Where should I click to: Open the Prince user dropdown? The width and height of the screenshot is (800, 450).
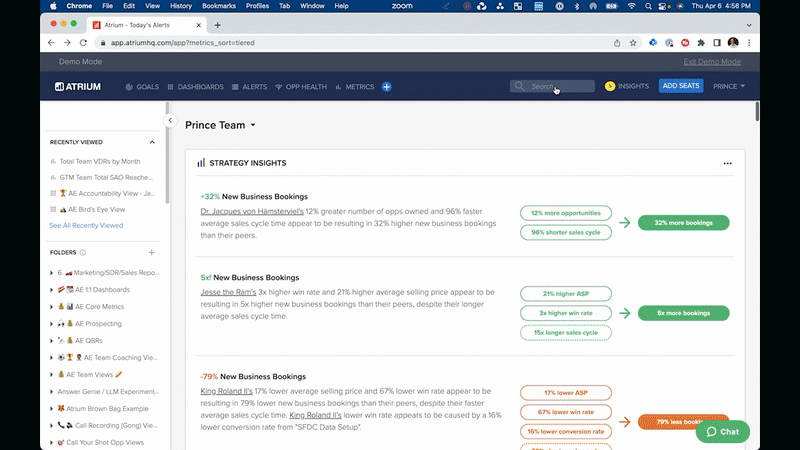coord(729,86)
